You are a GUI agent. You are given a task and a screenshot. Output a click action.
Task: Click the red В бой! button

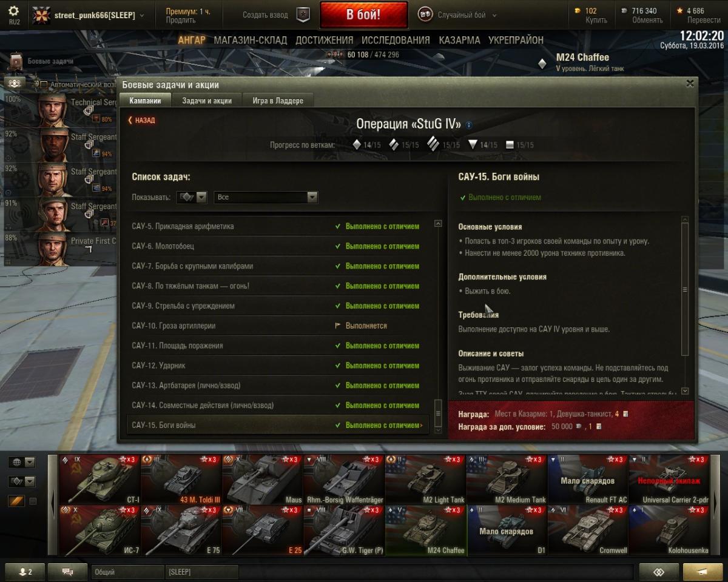[363, 15]
